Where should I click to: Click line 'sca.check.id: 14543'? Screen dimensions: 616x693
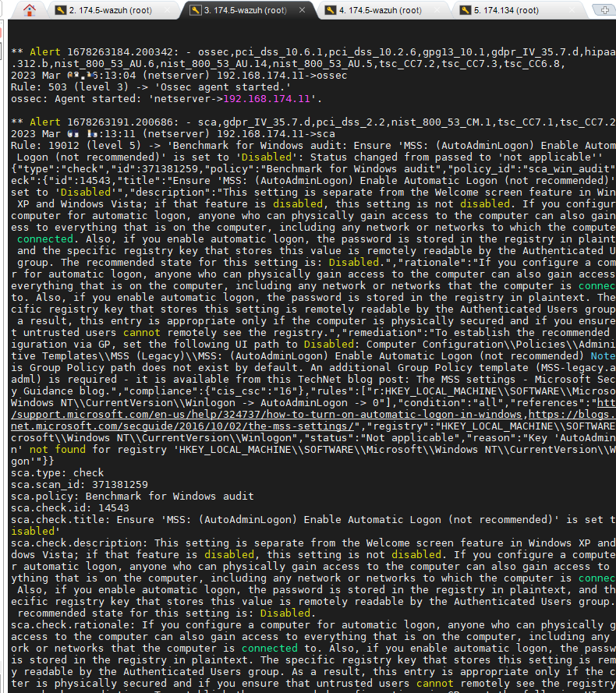point(70,507)
